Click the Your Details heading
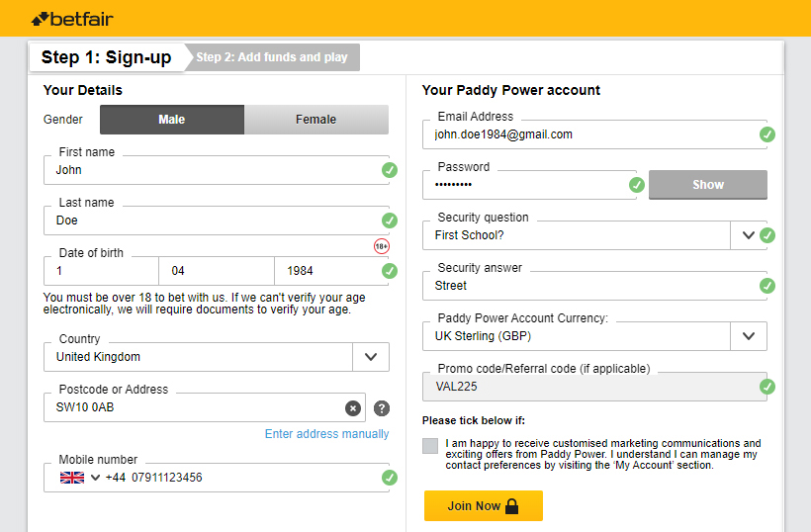 (83, 90)
